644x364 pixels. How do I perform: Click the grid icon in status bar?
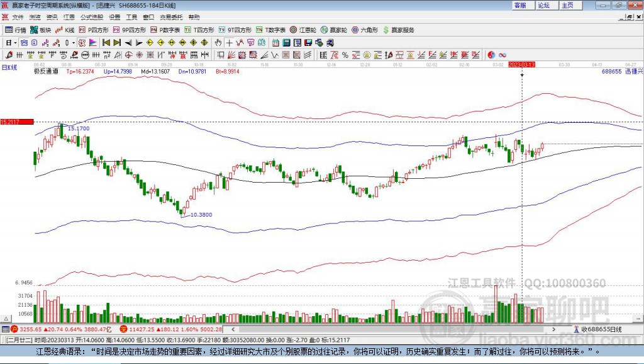(5, 329)
